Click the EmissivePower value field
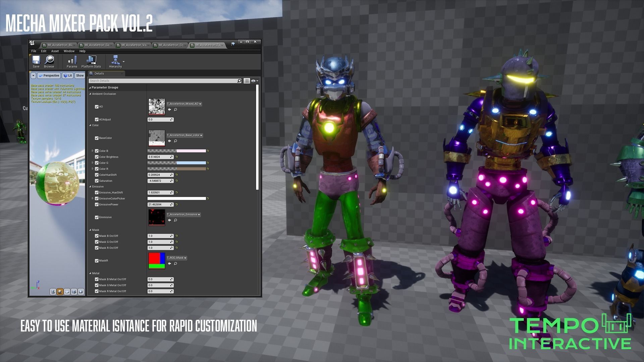 pyautogui.click(x=160, y=204)
